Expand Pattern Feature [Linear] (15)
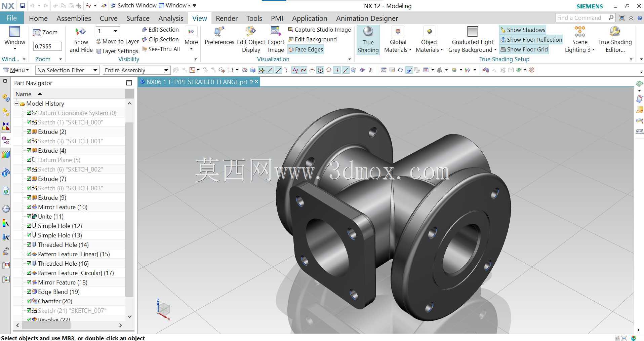 23,254
